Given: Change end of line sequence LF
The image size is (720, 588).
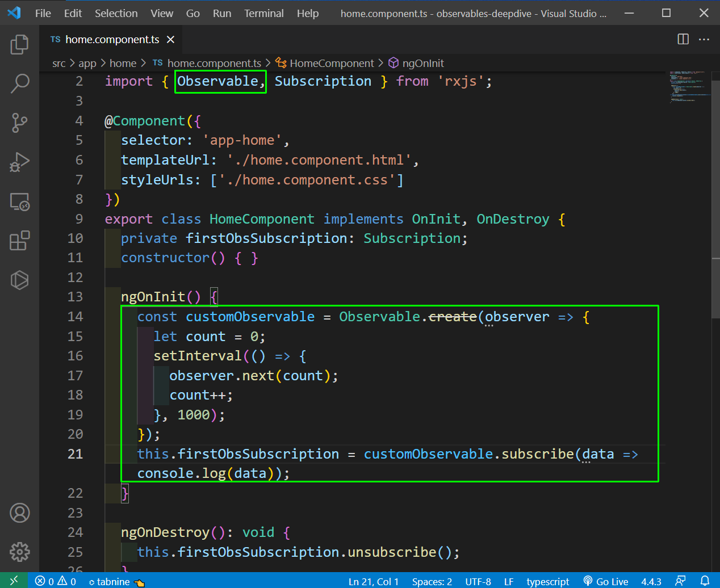Looking at the screenshot, I should click(509, 581).
